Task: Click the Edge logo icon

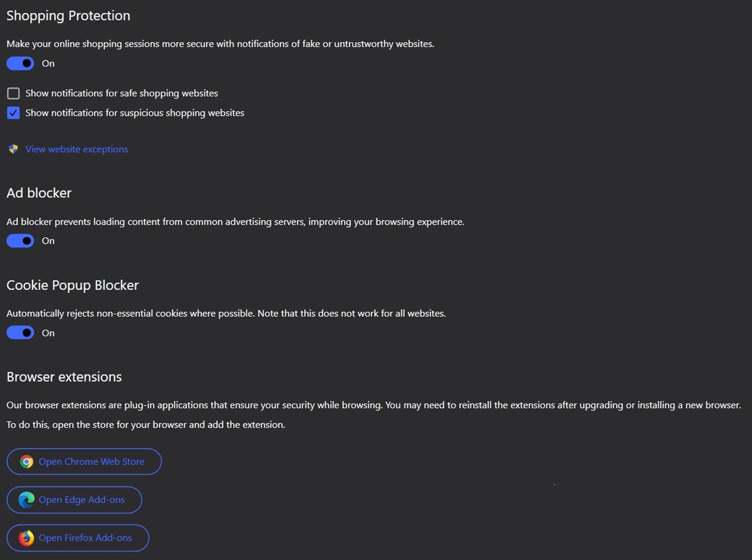Action: tap(26, 500)
